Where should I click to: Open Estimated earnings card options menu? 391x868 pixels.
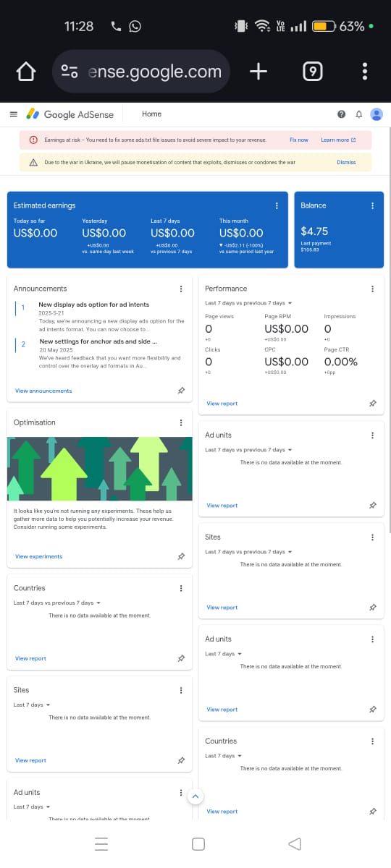click(277, 205)
